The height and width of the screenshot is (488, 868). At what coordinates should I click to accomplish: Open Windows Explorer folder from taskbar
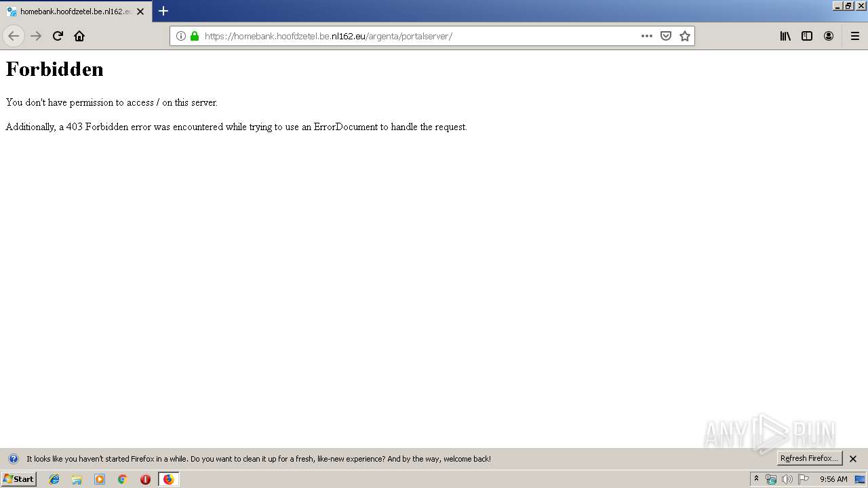click(77, 479)
